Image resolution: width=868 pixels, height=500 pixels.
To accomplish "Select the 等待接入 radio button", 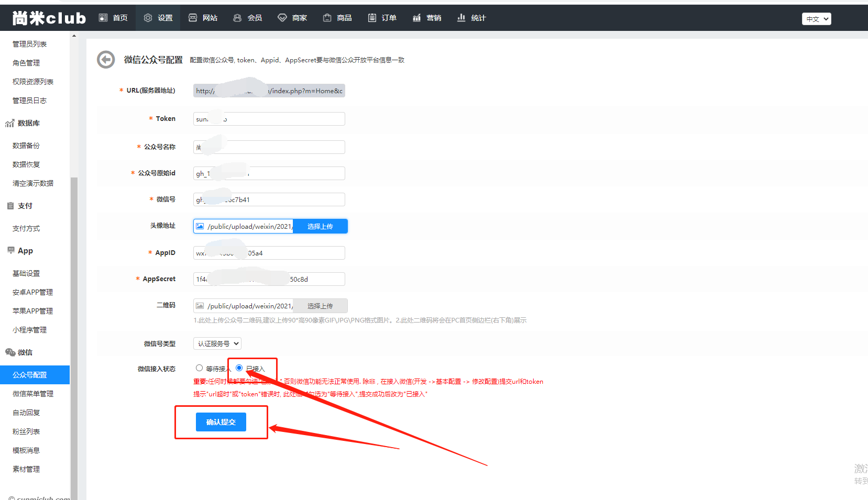I will [199, 368].
